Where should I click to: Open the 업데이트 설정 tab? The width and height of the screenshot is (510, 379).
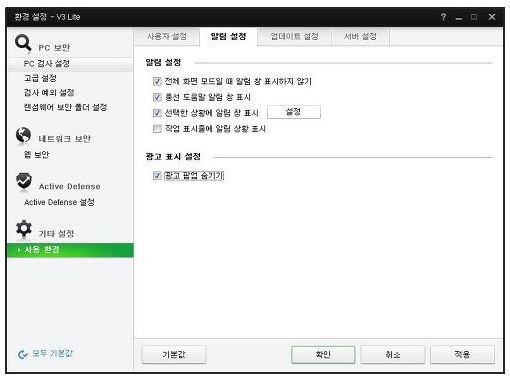pyautogui.click(x=294, y=36)
